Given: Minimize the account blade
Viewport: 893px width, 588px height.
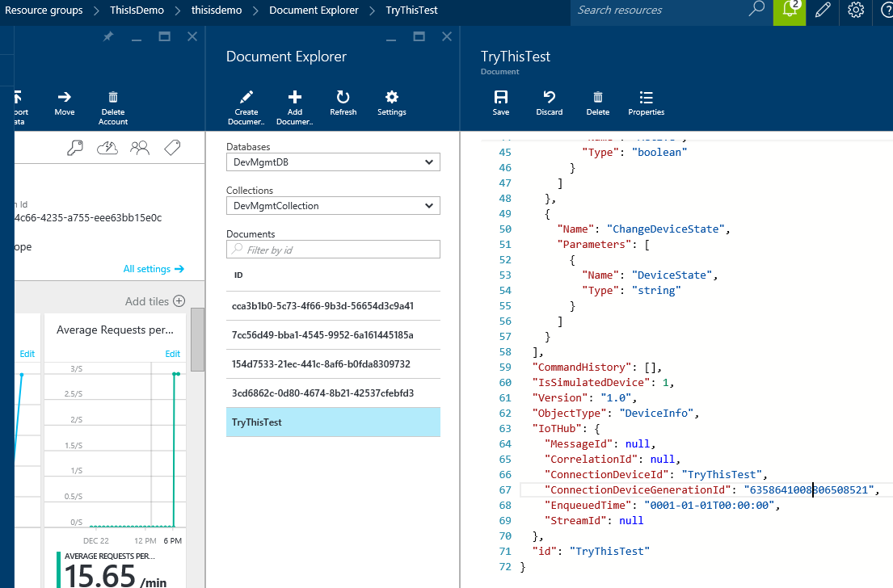Looking at the screenshot, I should click(x=136, y=39).
